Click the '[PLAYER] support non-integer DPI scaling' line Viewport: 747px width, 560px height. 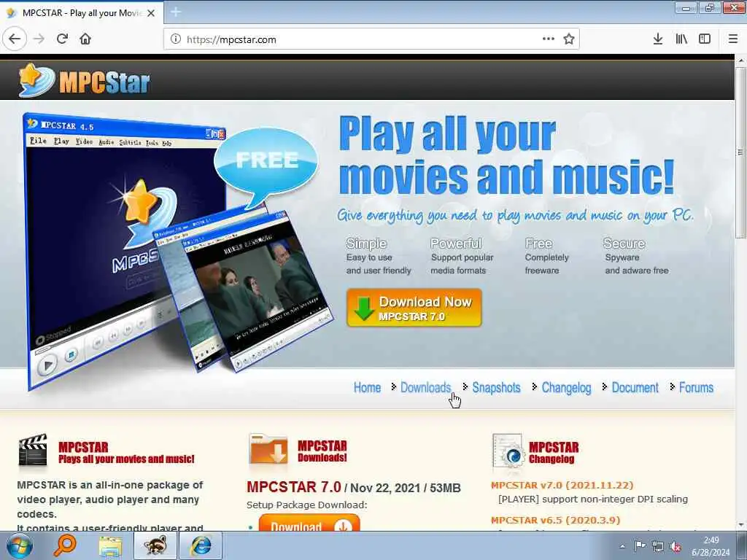[x=592, y=499]
